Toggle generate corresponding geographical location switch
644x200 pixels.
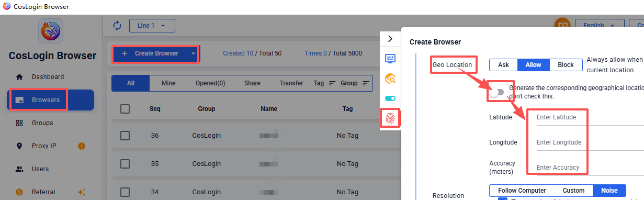click(x=497, y=92)
